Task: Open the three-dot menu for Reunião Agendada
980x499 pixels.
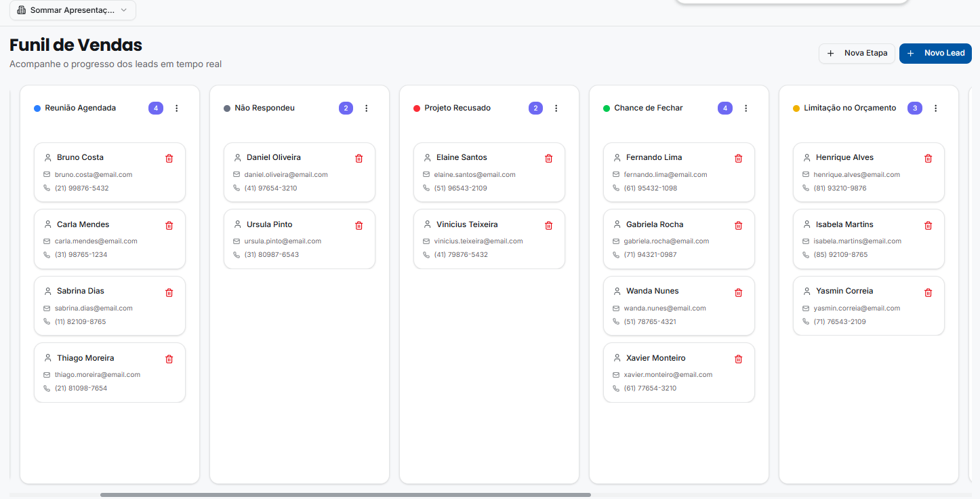Action: coord(177,108)
